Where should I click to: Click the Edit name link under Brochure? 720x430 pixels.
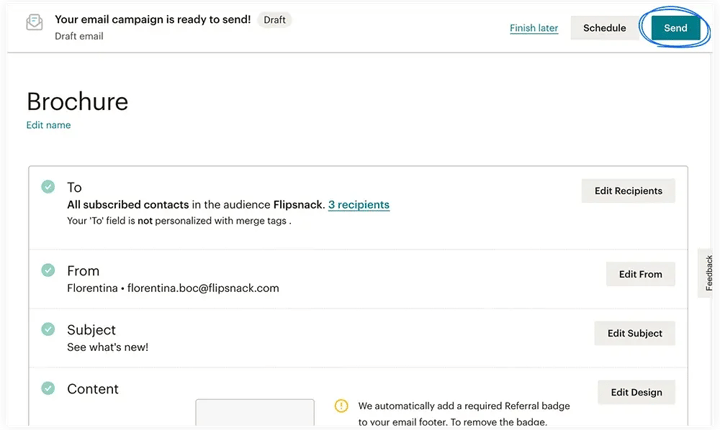pyautogui.click(x=48, y=125)
